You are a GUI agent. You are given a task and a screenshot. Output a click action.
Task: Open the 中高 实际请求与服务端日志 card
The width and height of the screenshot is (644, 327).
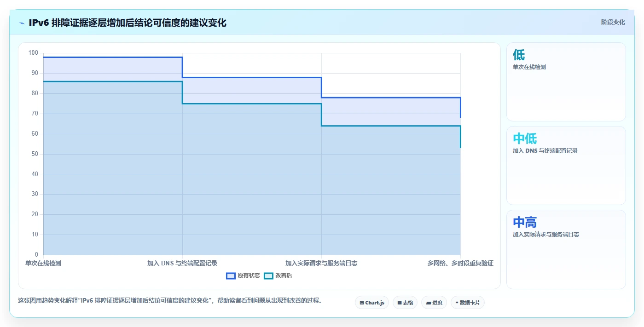click(x=566, y=250)
